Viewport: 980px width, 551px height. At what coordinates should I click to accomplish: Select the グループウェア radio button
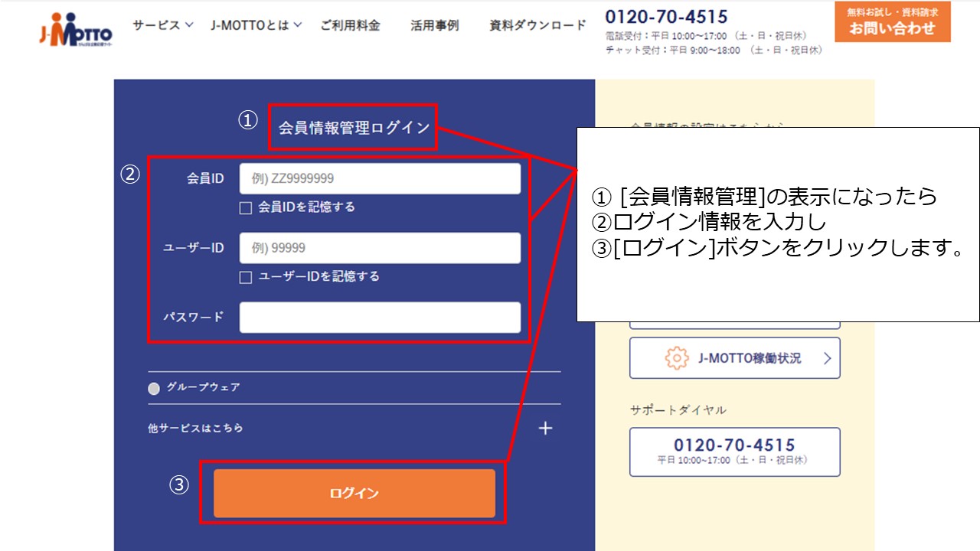(154, 388)
